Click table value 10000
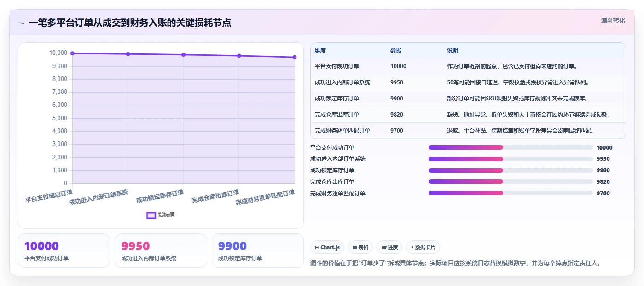 [x=398, y=66]
